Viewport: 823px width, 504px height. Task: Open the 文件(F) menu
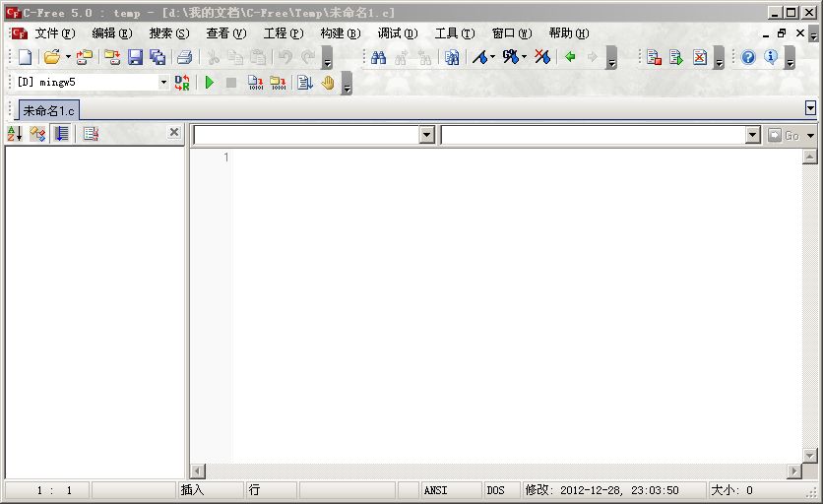54,33
